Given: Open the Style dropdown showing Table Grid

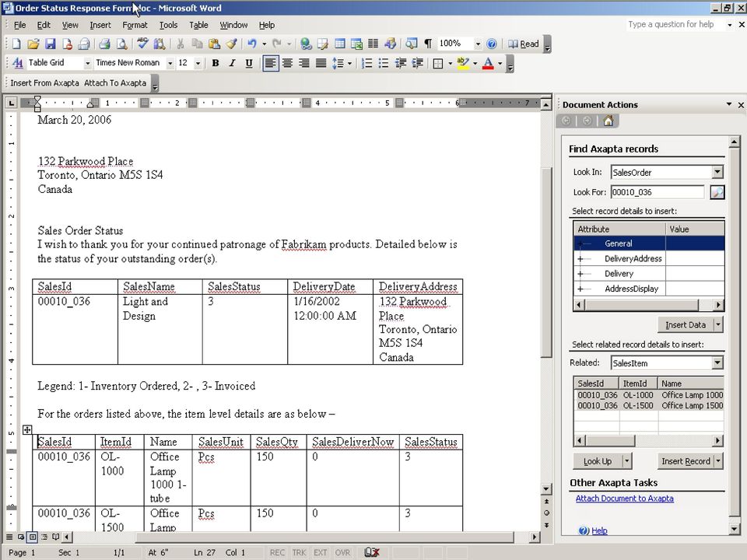Looking at the screenshot, I should coord(87,63).
